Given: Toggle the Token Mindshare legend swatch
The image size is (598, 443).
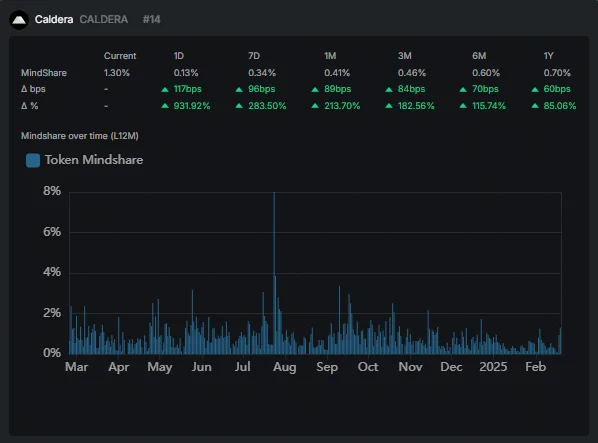Looking at the screenshot, I should tap(33, 160).
